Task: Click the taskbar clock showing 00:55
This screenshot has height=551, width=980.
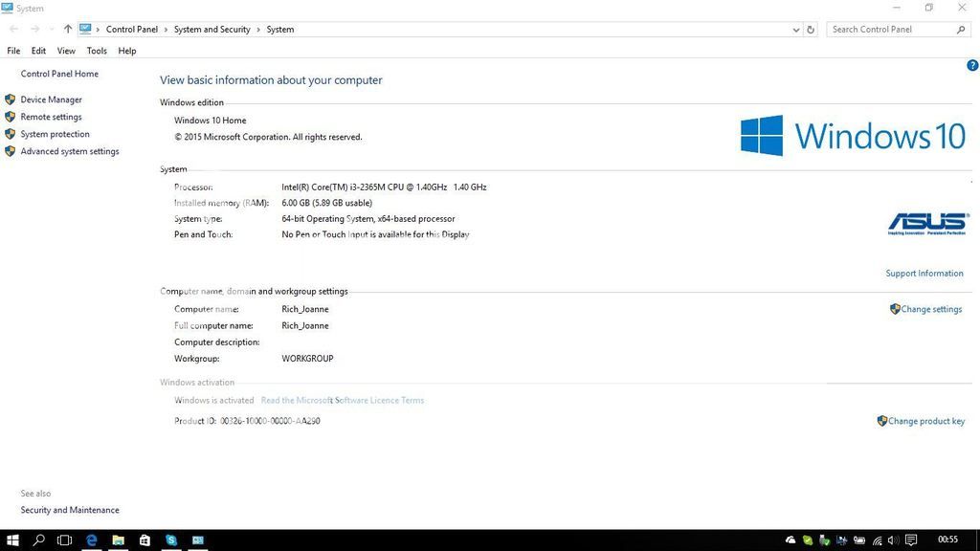Action: tap(947, 540)
